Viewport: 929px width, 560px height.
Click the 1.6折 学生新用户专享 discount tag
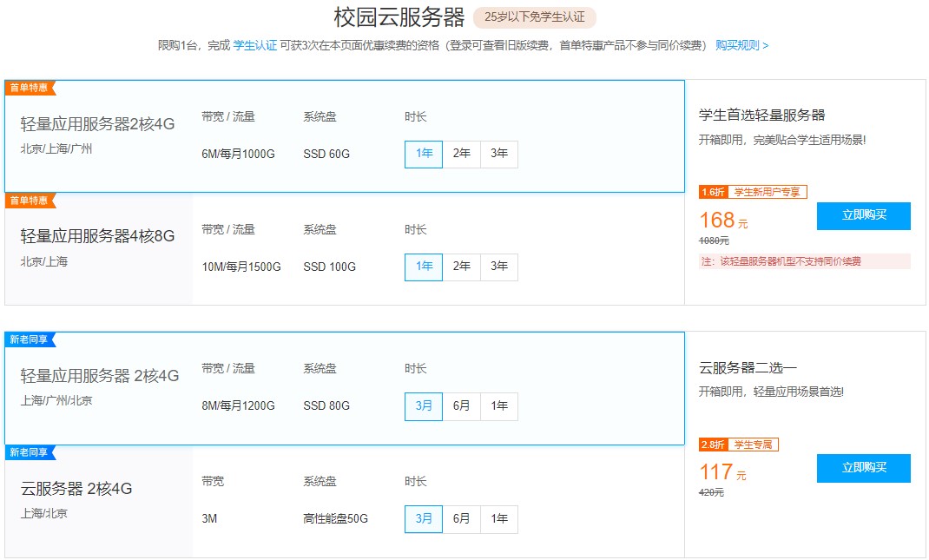[x=753, y=192]
